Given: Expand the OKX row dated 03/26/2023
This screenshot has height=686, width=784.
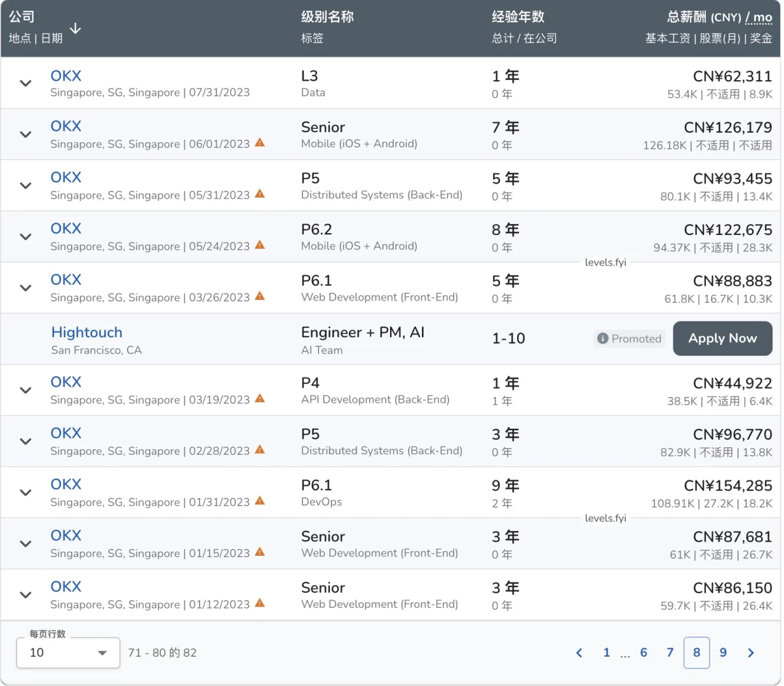Looking at the screenshot, I should [x=25, y=288].
